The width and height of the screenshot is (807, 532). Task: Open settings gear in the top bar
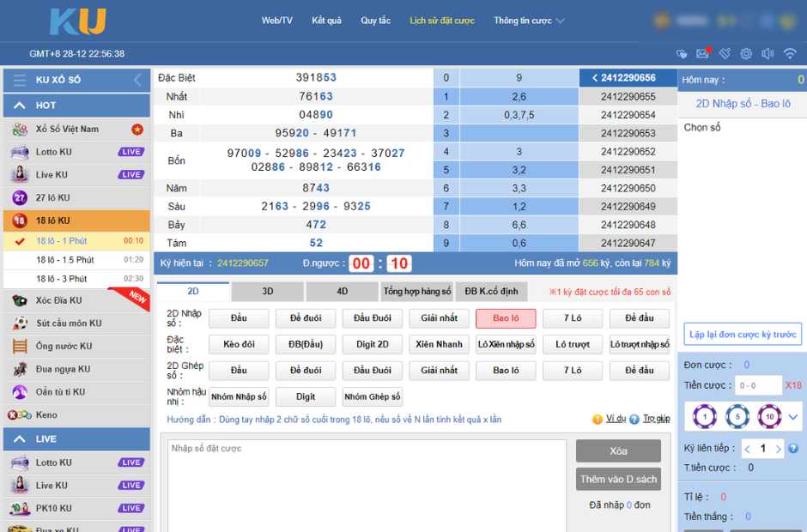(x=746, y=53)
